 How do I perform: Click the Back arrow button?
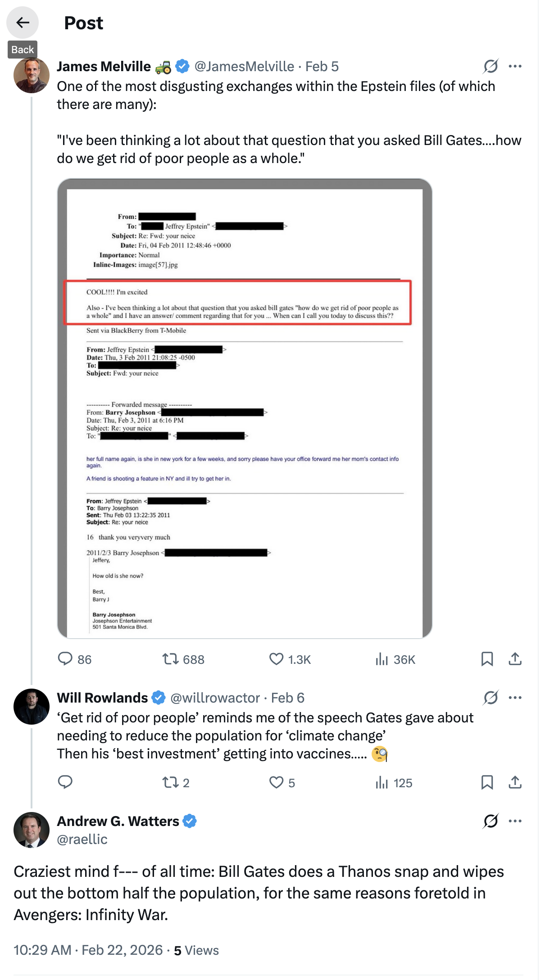[23, 23]
